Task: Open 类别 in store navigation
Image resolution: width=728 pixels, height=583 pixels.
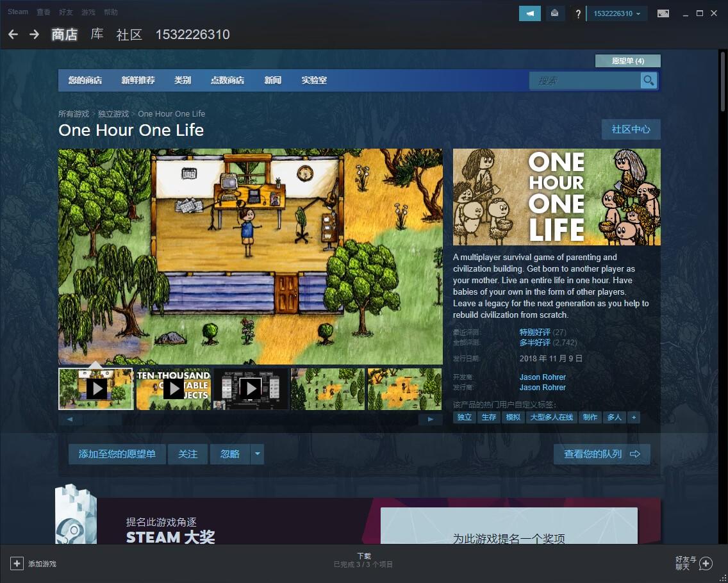Action: pos(183,80)
